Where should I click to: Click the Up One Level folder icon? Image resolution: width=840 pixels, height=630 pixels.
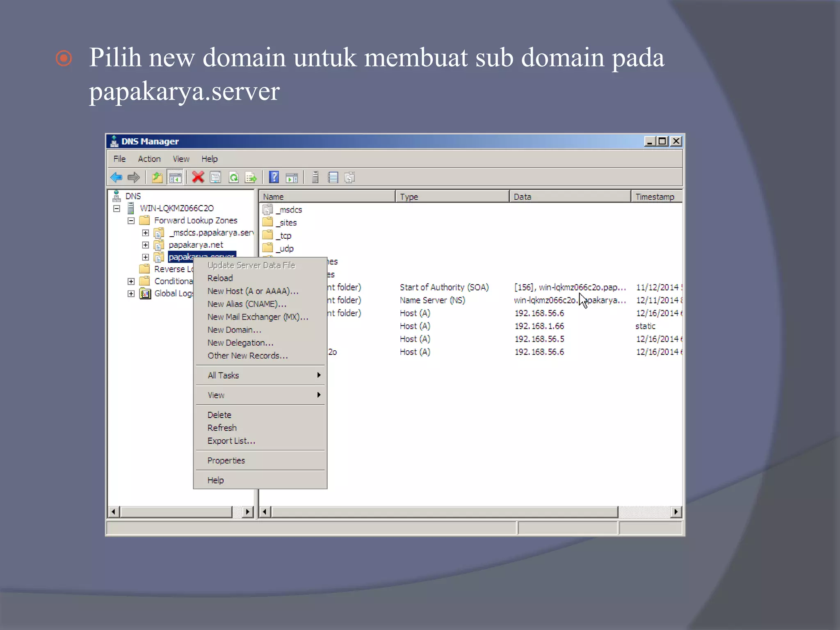157,178
